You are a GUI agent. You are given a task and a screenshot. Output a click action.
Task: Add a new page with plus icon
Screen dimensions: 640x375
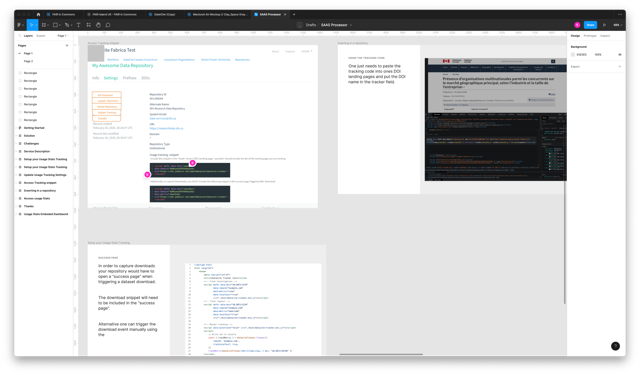click(67, 45)
